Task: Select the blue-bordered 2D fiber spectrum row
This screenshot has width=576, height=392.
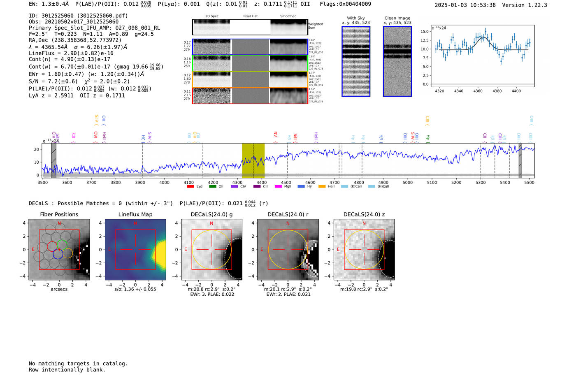Action: point(250,47)
